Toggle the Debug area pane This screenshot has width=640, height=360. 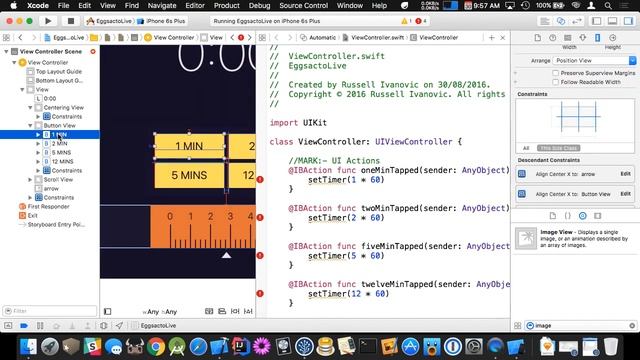pos(612,21)
